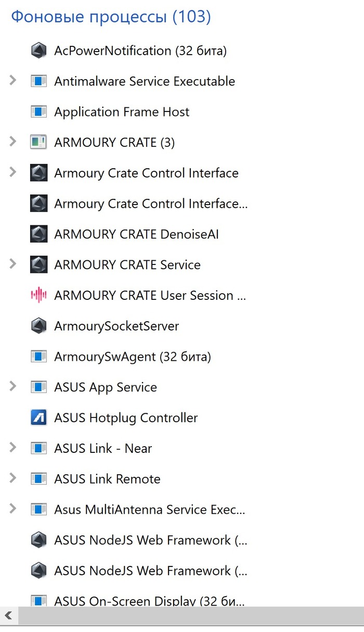The width and height of the screenshot is (364, 632).
Task: Expand the ARMOURY CRATE (3) process group
Action: point(13,142)
